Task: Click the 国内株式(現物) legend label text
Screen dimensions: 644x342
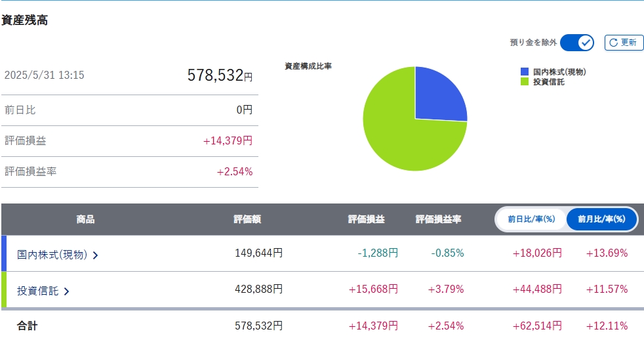Action: pyautogui.click(x=559, y=72)
